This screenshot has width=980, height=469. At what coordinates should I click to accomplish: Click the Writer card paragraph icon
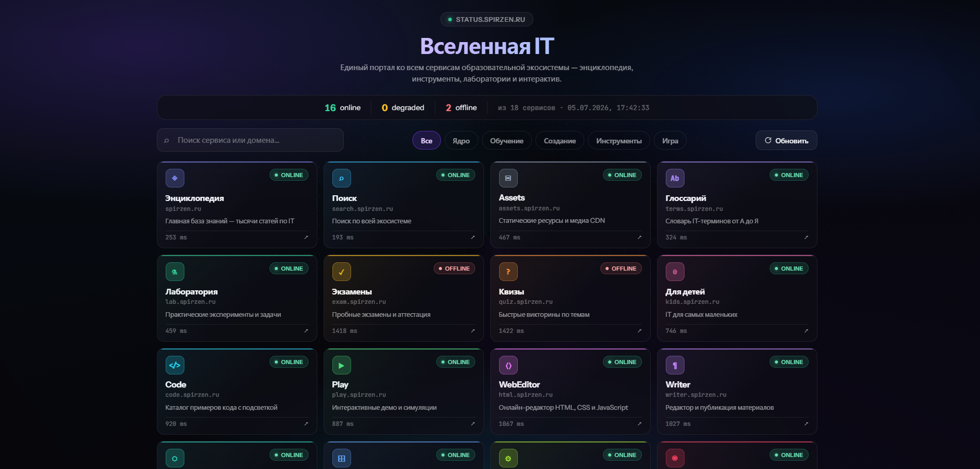pyautogui.click(x=675, y=365)
